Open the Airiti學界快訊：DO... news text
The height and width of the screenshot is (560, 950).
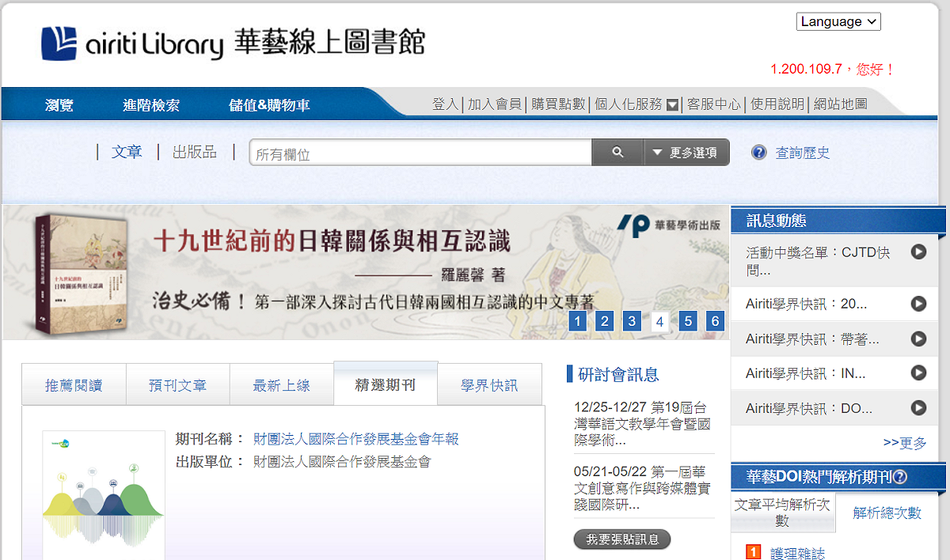click(x=809, y=408)
